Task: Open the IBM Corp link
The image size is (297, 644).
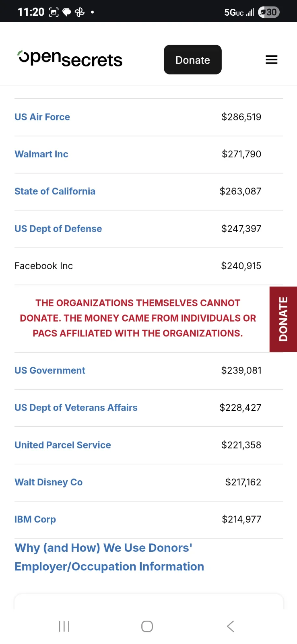Action: click(x=35, y=519)
